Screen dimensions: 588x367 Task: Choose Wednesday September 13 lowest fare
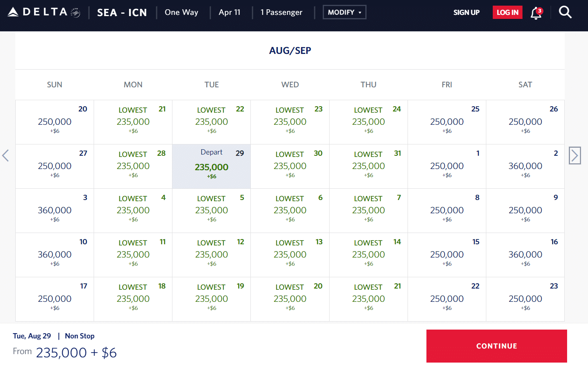(290, 255)
